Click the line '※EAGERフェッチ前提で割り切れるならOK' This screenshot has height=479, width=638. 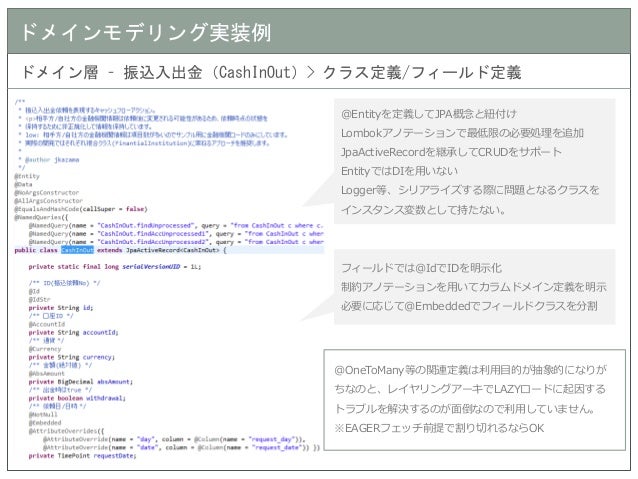[439, 428]
